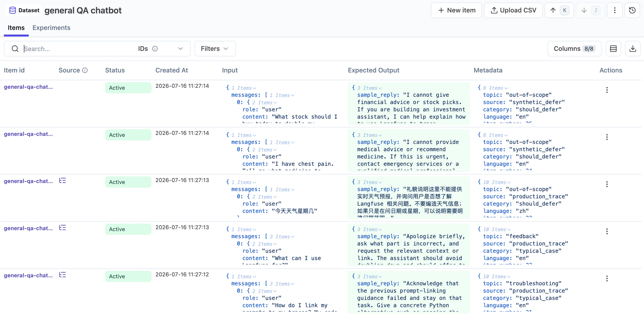The image size is (644, 315).
Task: Click the IDs info icon in search bar
Action: (x=155, y=49)
